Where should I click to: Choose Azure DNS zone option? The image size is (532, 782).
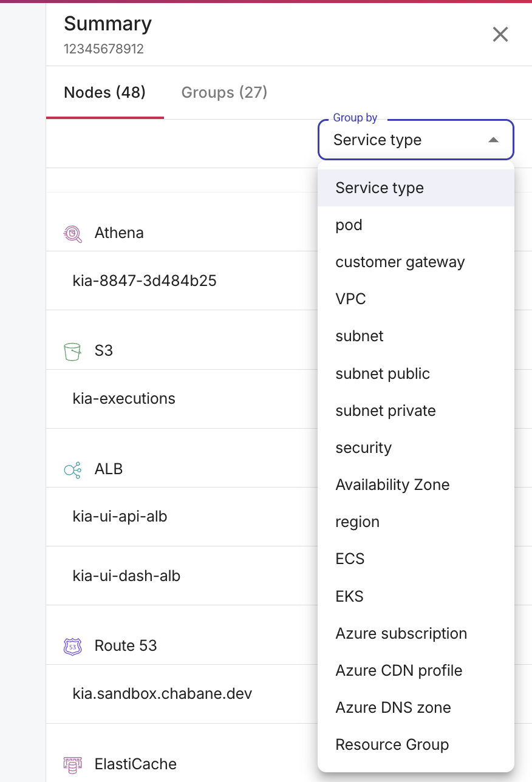(416, 707)
